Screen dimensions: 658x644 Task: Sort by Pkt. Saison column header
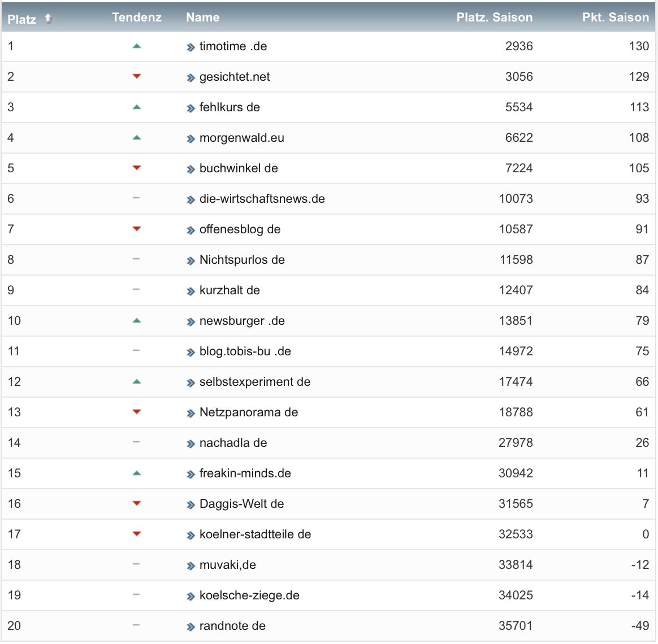click(616, 17)
